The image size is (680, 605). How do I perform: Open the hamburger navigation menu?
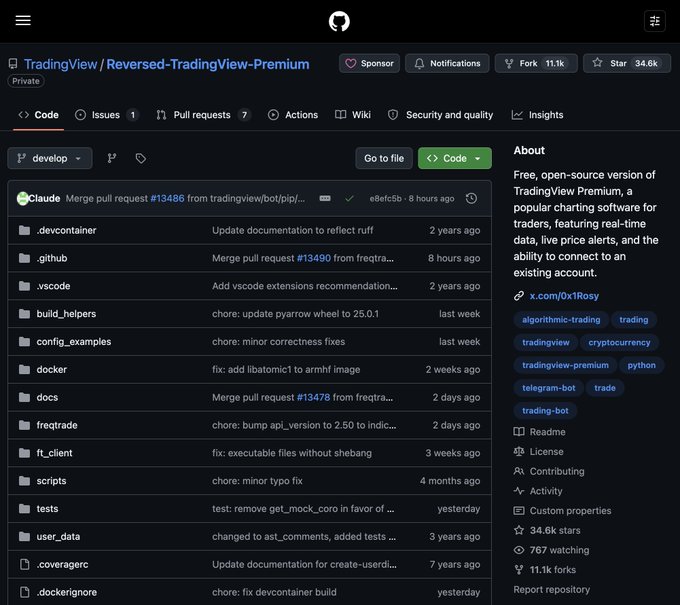23,20
